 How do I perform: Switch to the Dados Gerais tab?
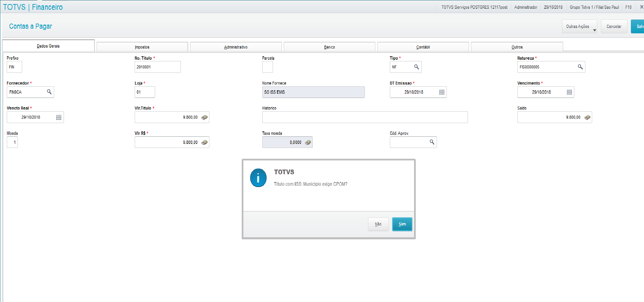point(48,46)
